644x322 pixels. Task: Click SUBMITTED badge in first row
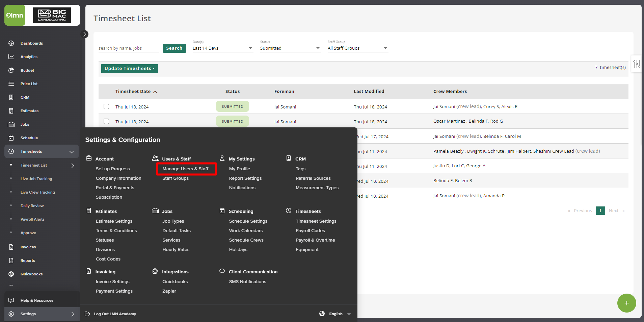coord(232,106)
